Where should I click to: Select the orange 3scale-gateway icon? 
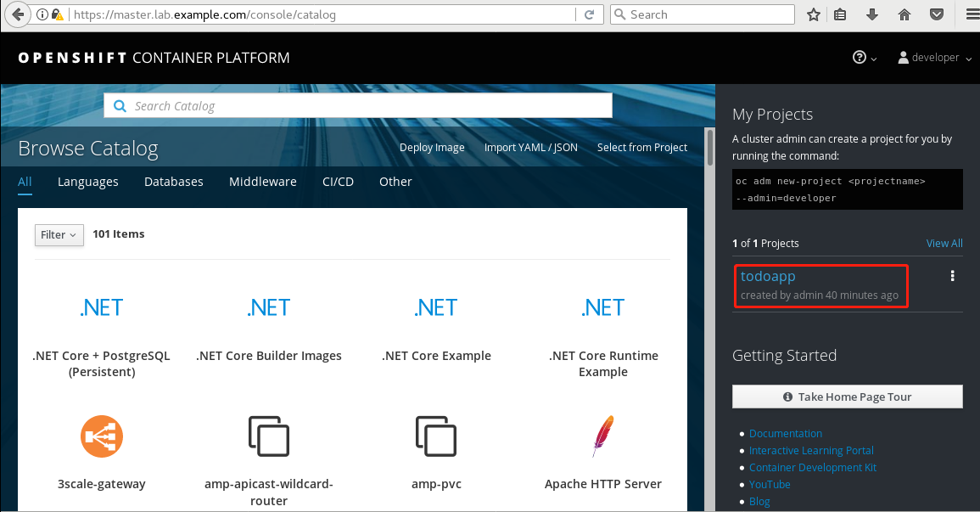[101, 436]
